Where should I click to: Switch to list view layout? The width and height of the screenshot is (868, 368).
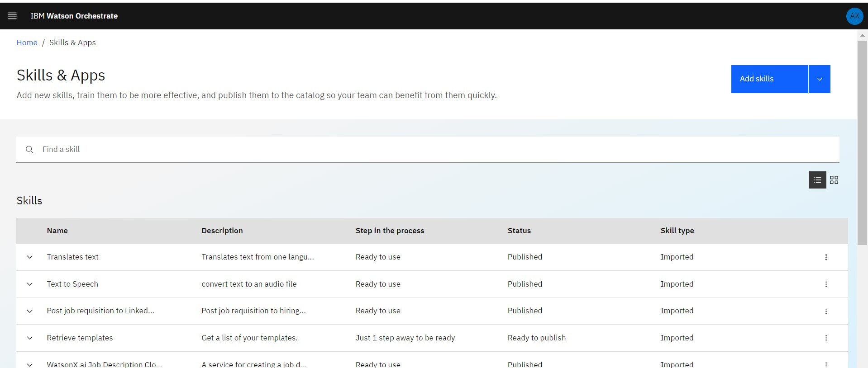[x=817, y=180]
